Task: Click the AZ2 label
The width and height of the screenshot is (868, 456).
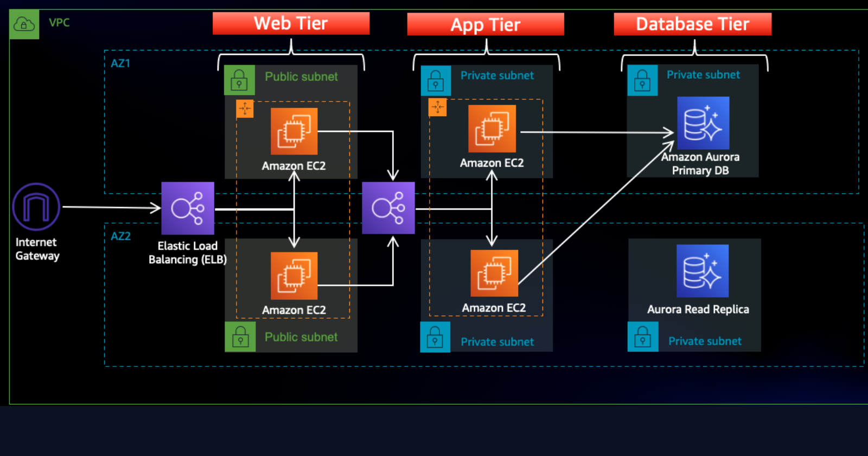Action: point(120,236)
